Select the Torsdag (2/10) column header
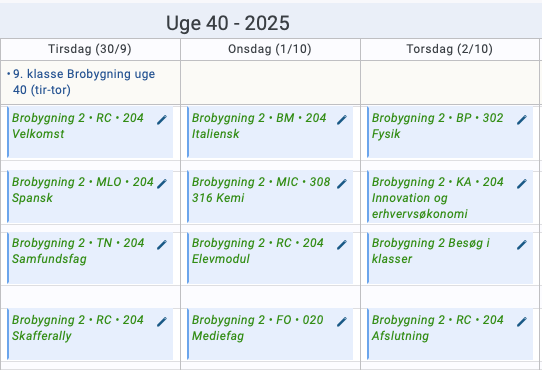Screen dimensions: 542x370 point(449,49)
